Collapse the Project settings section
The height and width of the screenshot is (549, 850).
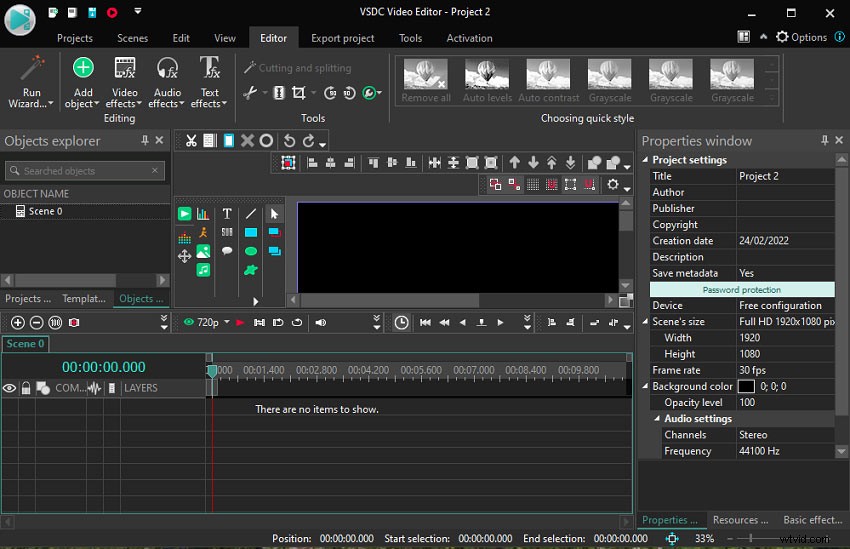click(x=645, y=160)
